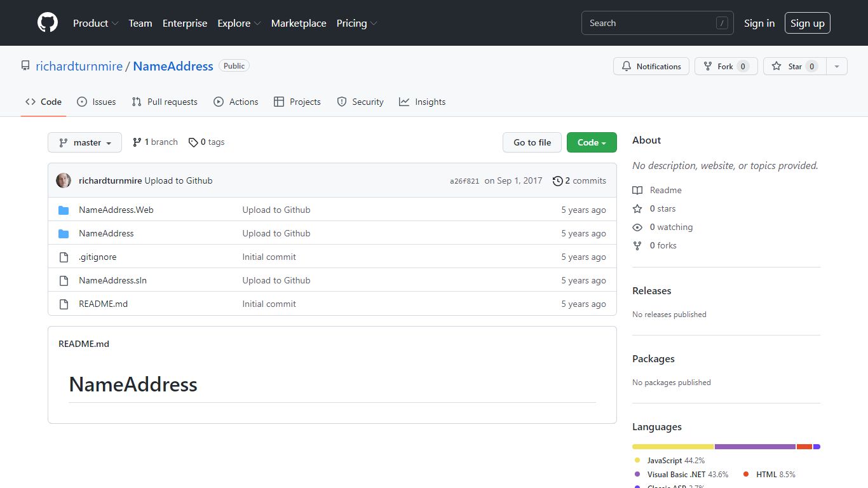Open the Security tab
The image size is (868, 488).
360,102
